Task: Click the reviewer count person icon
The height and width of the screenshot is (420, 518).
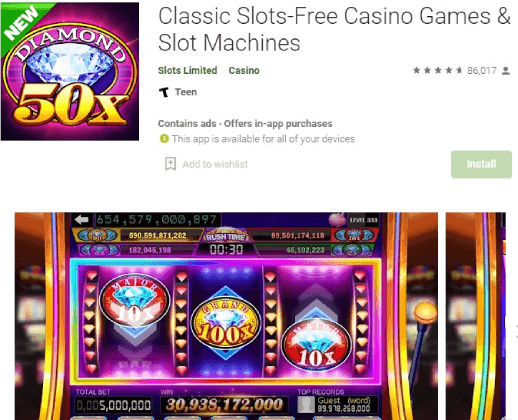Action: pos(506,71)
